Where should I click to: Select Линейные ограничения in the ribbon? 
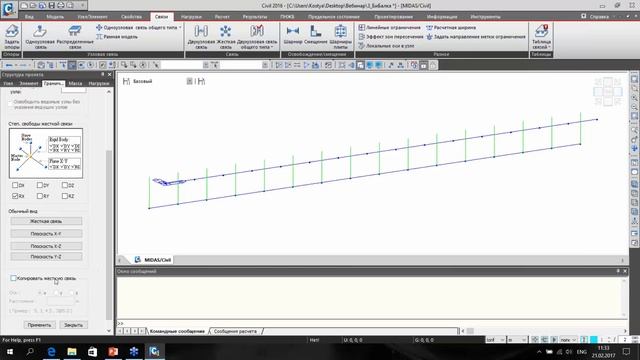coord(389,27)
